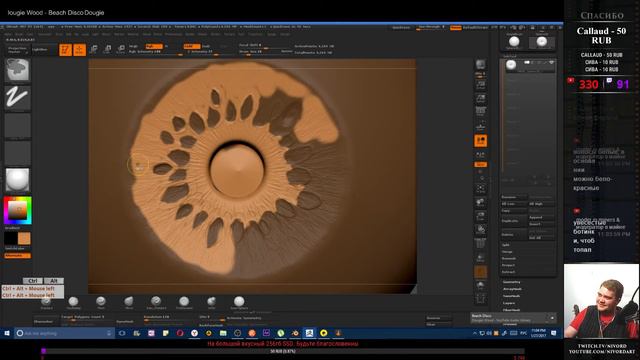Click the Scale view icon in right shelf
Screen dimensions: 640x360
(x=480, y=216)
